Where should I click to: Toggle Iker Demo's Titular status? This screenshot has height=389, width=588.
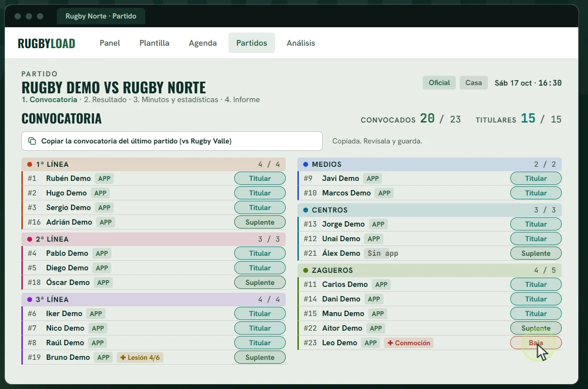click(260, 314)
